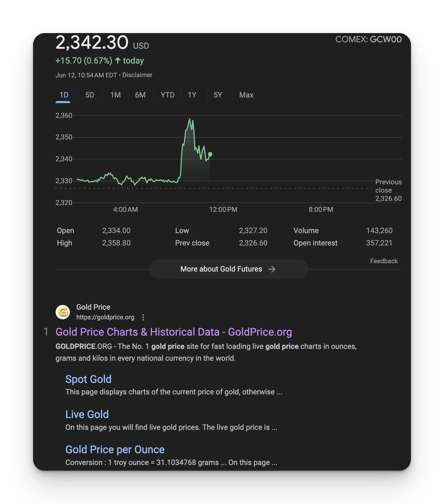Select the Max chart range

click(x=246, y=95)
